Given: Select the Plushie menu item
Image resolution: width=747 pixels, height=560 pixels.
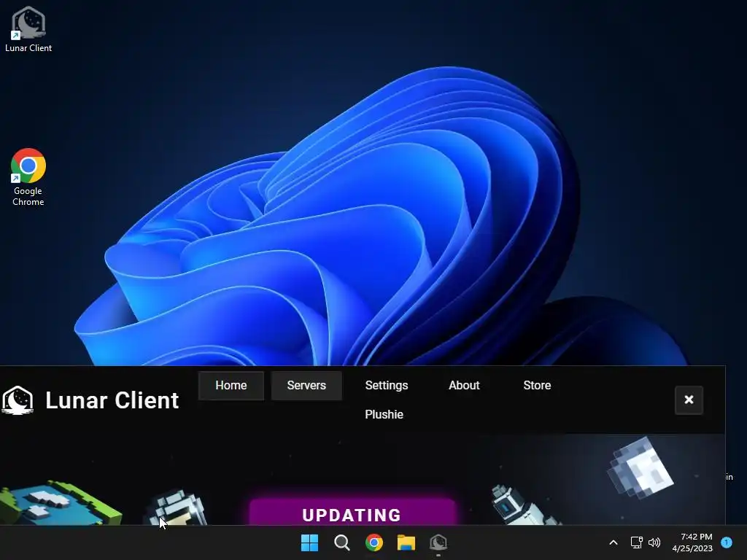Looking at the screenshot, I should coord(384,414).
